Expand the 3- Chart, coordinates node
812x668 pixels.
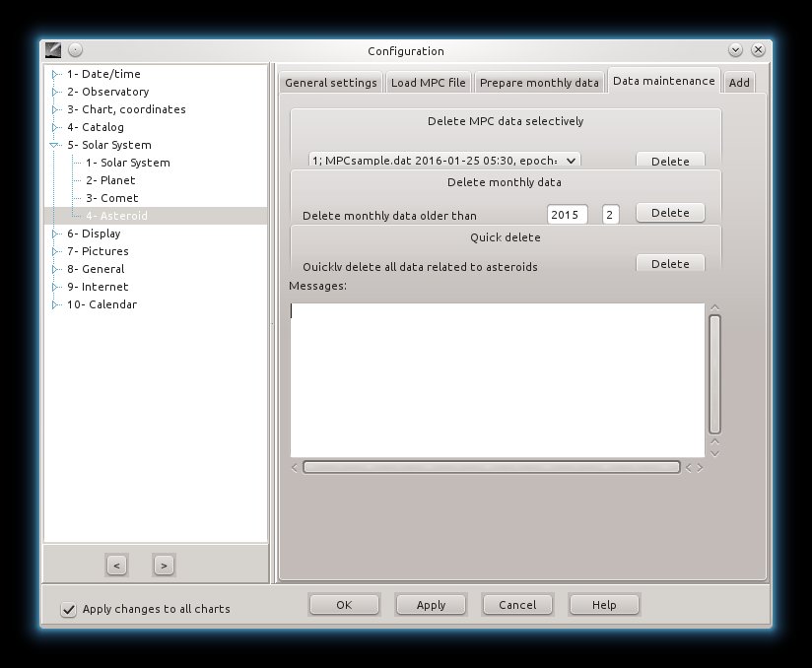pyautogui.click(x=55, y=109)
